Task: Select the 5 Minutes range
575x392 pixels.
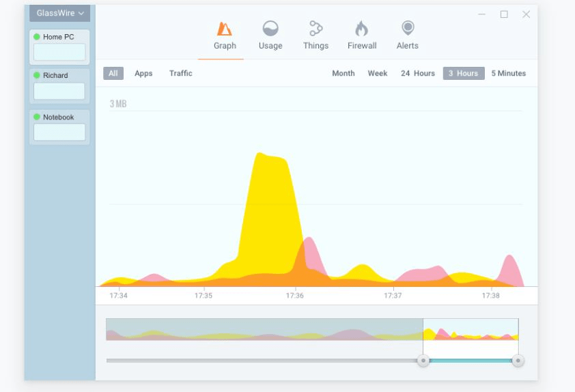Action: pos(509,73)
